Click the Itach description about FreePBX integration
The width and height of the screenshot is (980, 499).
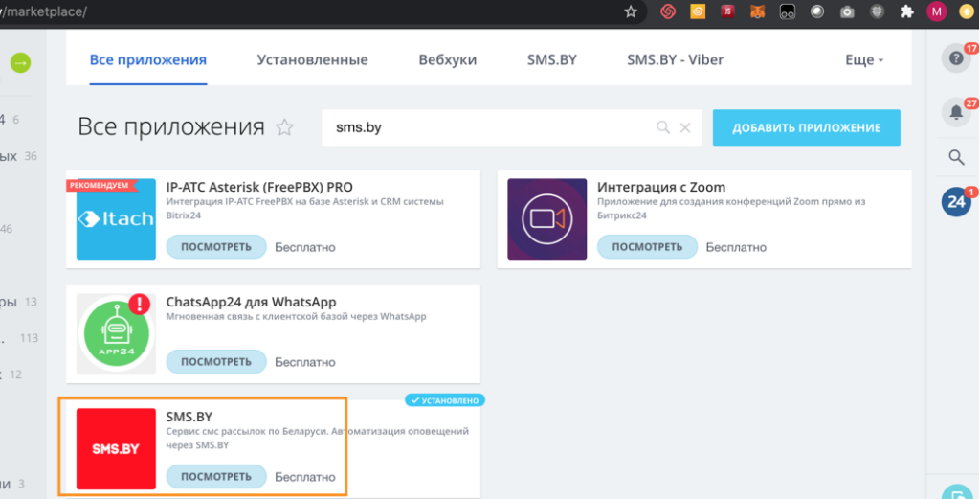(x=305, y=208)
